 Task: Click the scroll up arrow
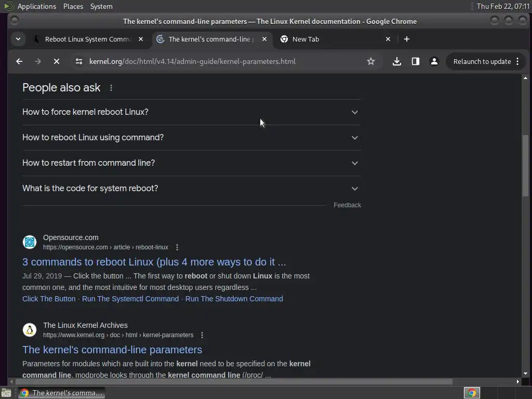tap(525, 78)
